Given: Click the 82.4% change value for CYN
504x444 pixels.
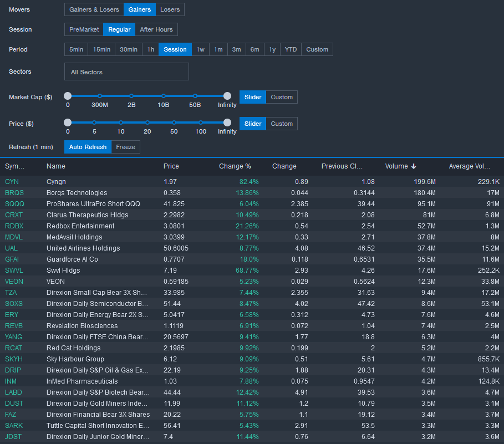Looking at the screenshot, I should click(x=249, y=181).
